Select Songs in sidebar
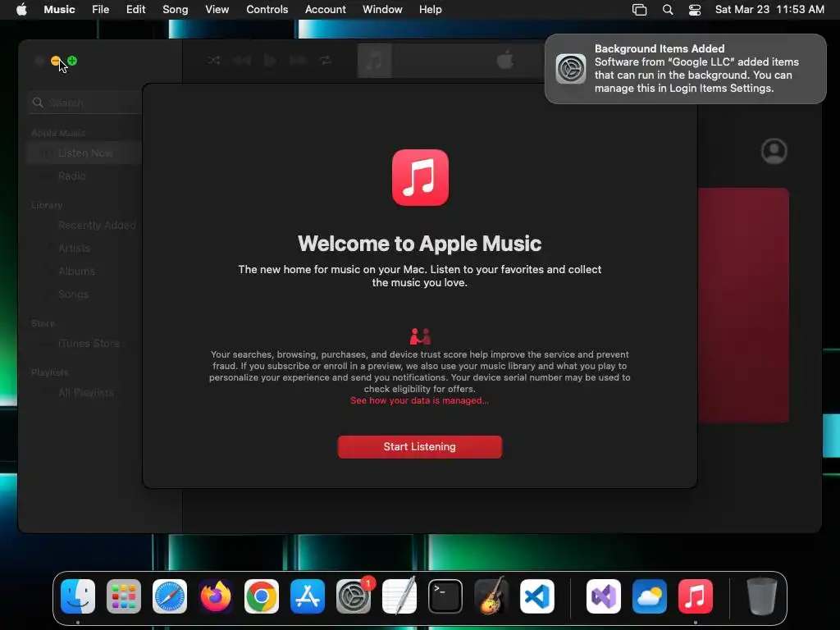 tap(84, 294)
